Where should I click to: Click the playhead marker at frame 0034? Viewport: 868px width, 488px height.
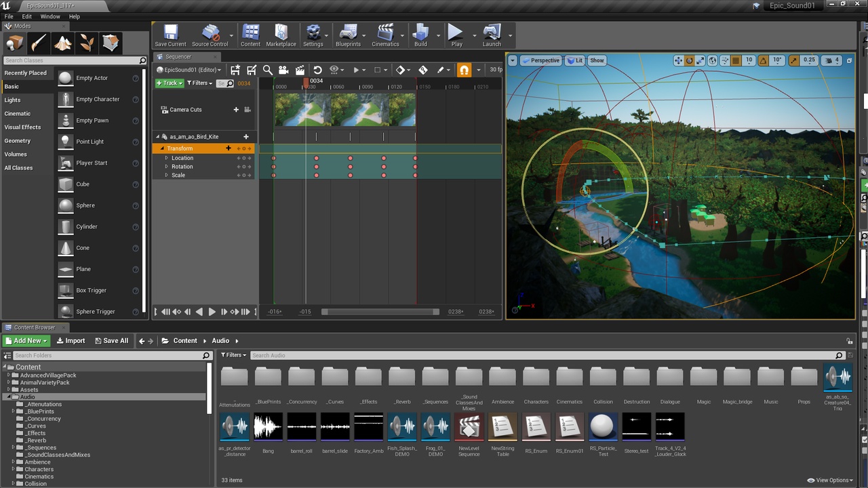(x=307, y=83)
